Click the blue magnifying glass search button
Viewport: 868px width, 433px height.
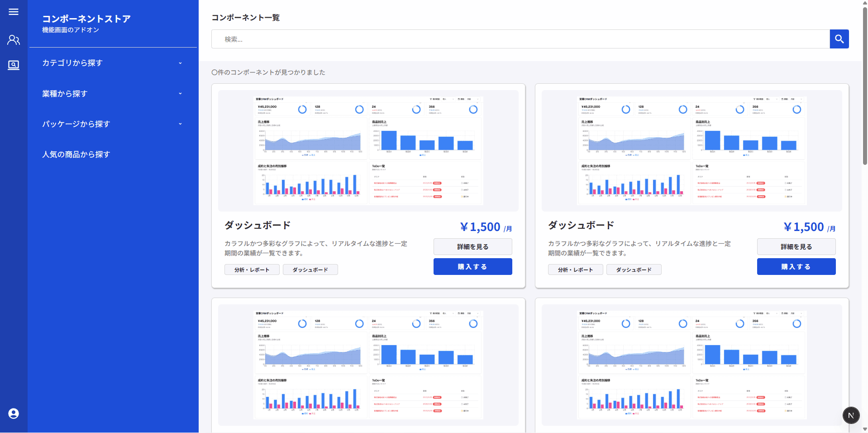[839, 39]
